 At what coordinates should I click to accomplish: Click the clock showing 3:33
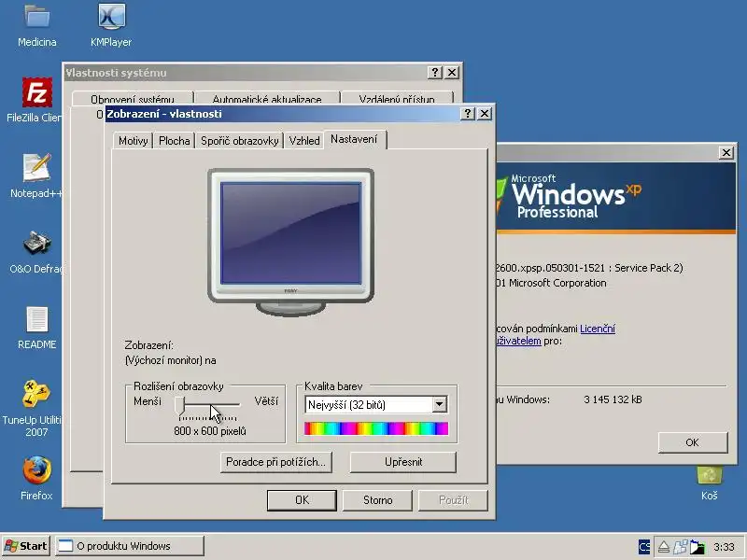(724, 547)
